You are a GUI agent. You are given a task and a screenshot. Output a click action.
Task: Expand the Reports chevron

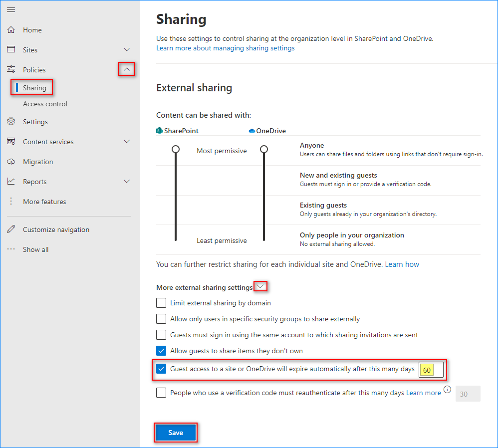[x=127, y=181]
